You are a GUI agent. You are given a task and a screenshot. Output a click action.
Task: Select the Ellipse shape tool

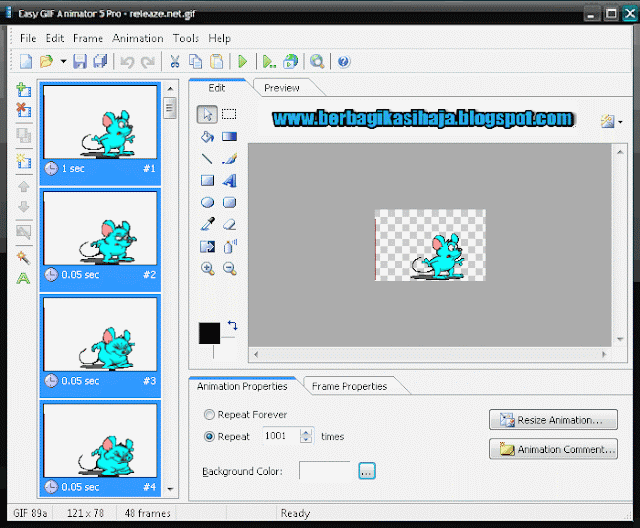207,202
